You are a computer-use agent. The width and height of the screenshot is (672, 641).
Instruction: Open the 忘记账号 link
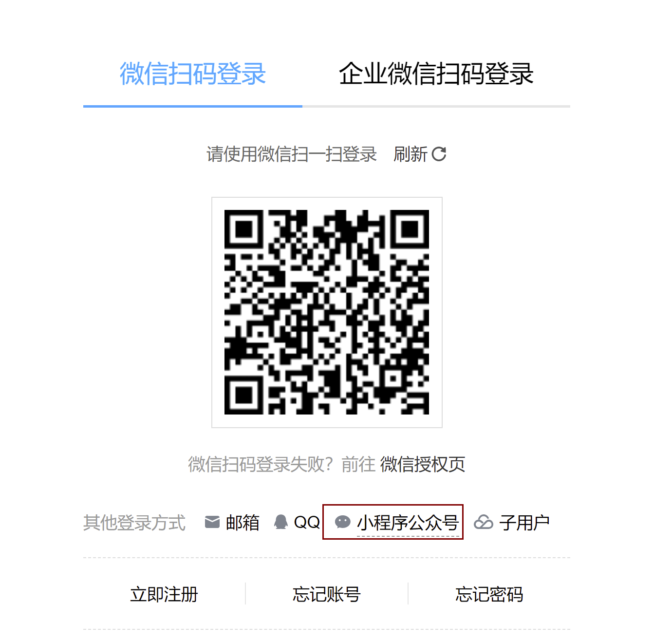tap(327, 594)
